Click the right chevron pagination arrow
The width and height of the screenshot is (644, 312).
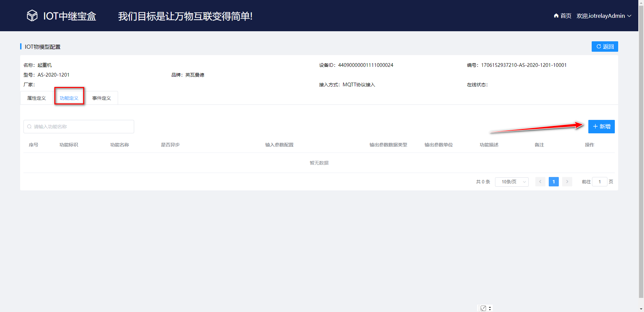[567, 182]
